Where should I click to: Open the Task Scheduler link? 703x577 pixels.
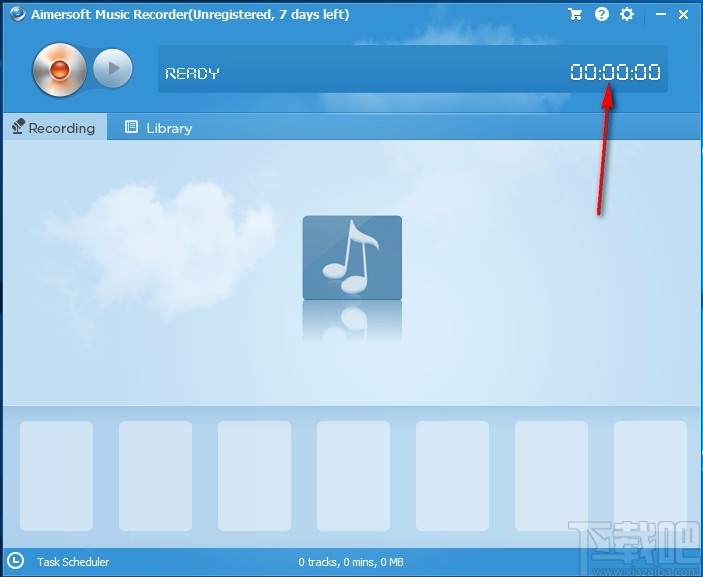coord(73,562)
